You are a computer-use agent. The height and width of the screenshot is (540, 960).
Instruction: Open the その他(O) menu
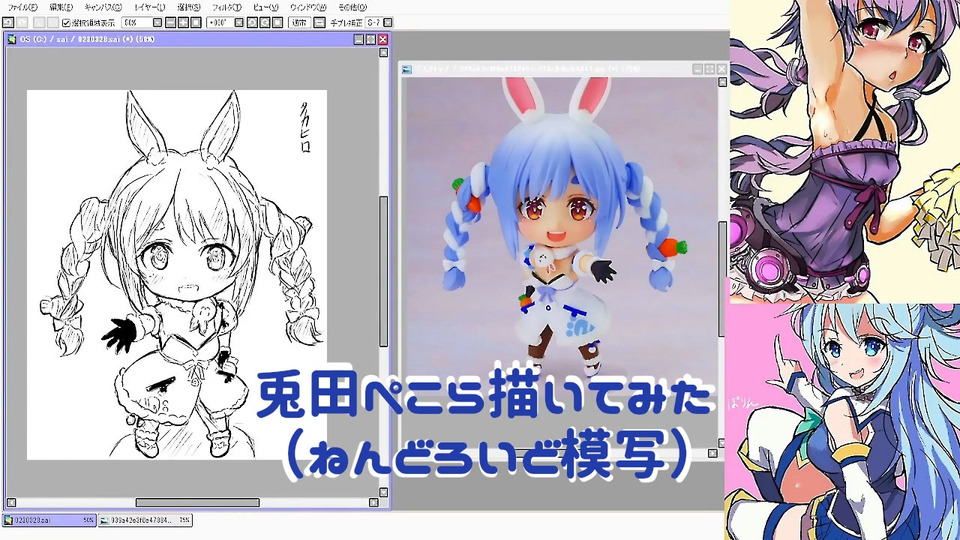(x=353, y=7)
